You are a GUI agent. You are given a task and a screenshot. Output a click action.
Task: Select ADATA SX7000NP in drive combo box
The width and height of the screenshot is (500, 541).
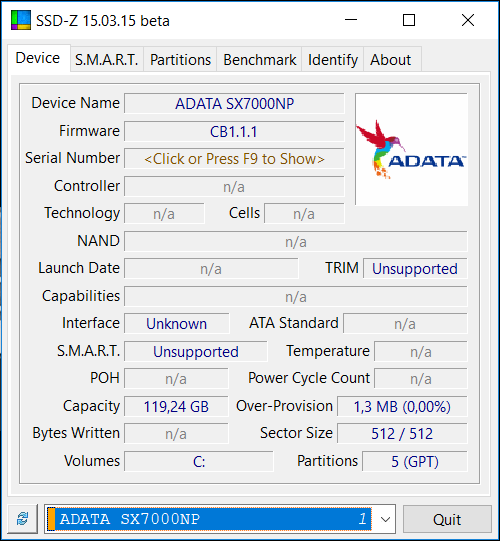(210, 519)
